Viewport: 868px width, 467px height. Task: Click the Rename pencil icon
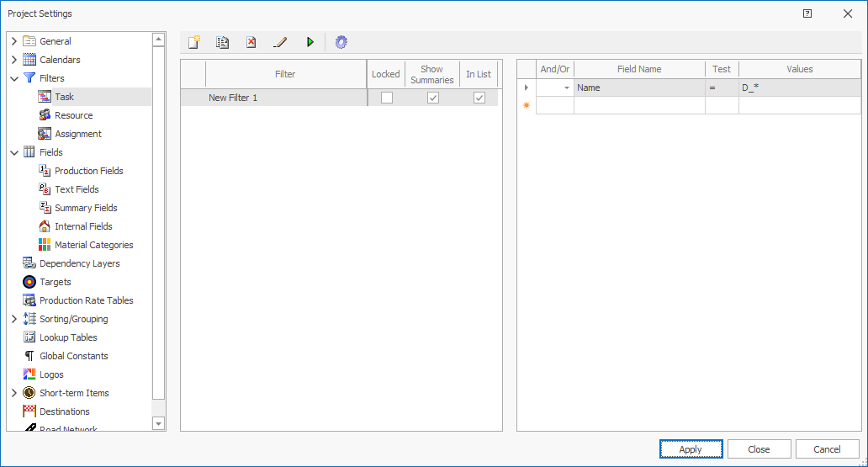pyautogui.click(x=281, y=42)
